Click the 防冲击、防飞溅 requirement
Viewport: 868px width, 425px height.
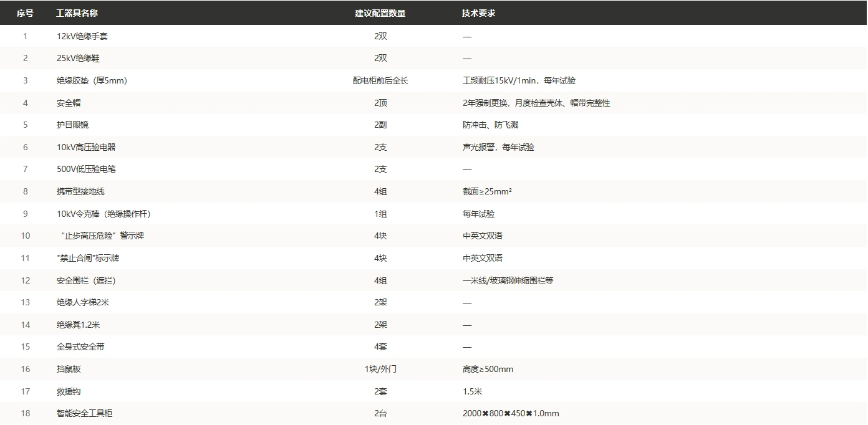[x=490, y=125]
